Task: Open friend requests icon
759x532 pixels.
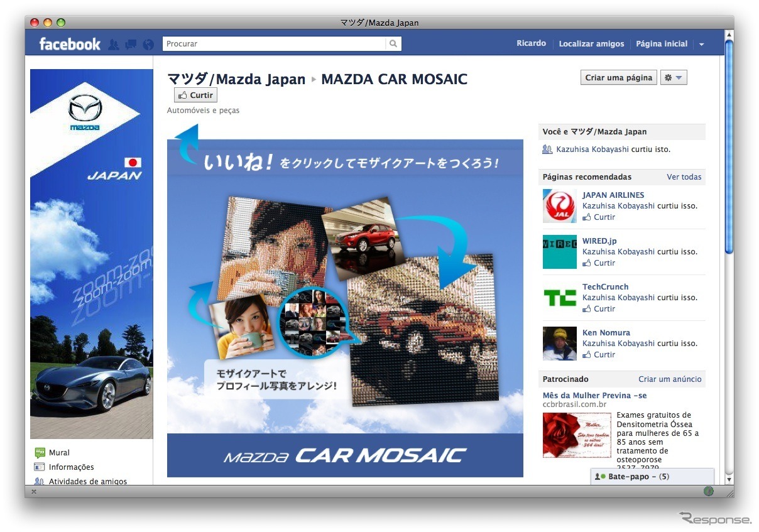Action: click(x=113, y=45)
